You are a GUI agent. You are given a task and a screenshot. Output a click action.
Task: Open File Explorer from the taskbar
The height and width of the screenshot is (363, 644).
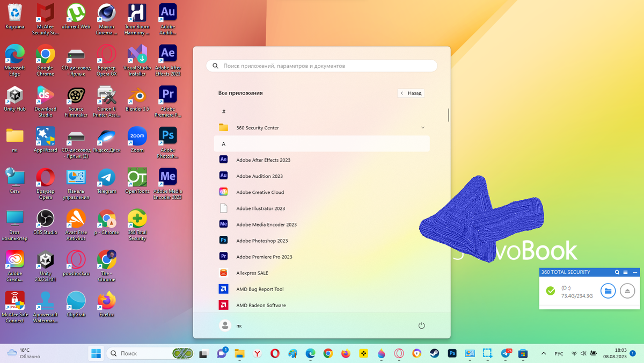[239, 353]
